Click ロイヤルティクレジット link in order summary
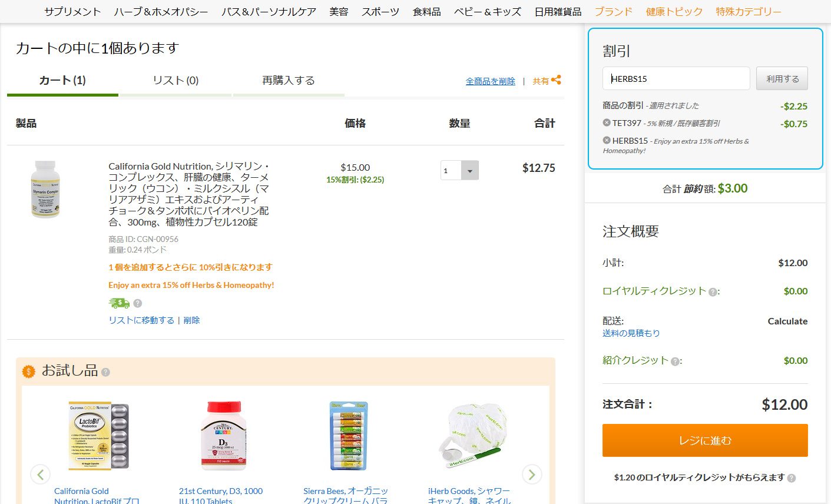This screenshot has width=831, height=504. pos(654,291)
